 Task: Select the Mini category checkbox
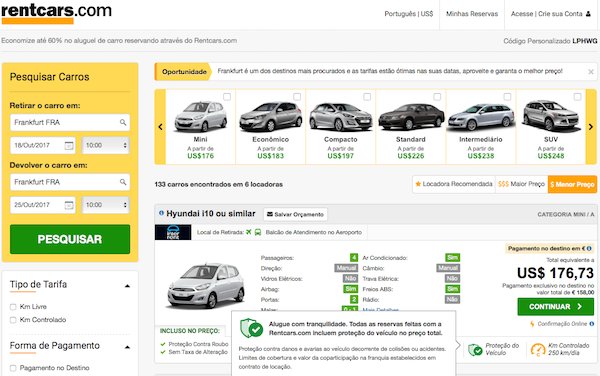(x=227, y=97)
